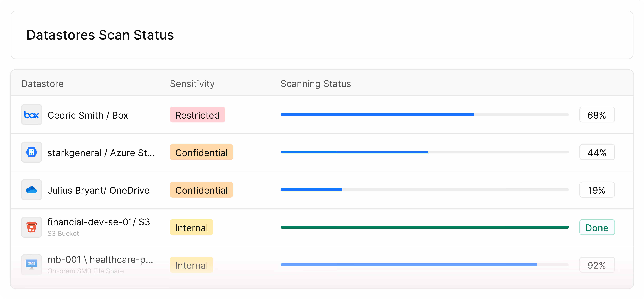This screenshot has width=644, height=299.
Task: Open the Cedric Smith / Box datastore
Action: (x=87, y=115)
